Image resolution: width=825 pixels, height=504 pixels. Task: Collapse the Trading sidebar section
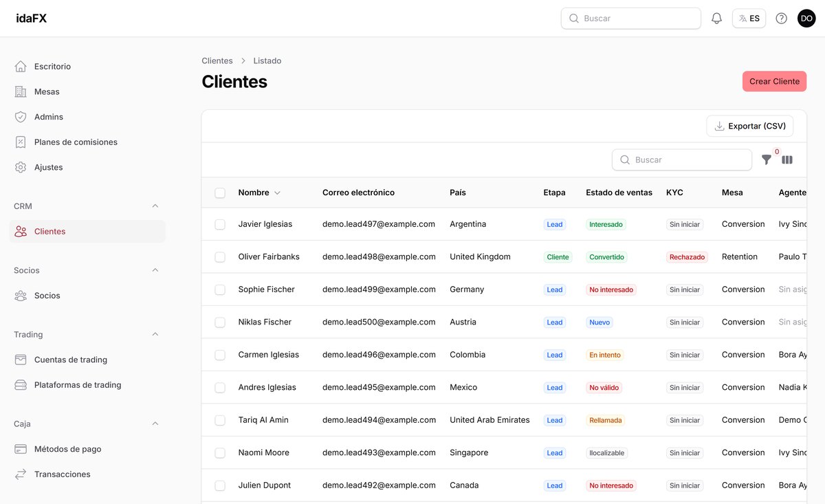click(x=155, y=334)
